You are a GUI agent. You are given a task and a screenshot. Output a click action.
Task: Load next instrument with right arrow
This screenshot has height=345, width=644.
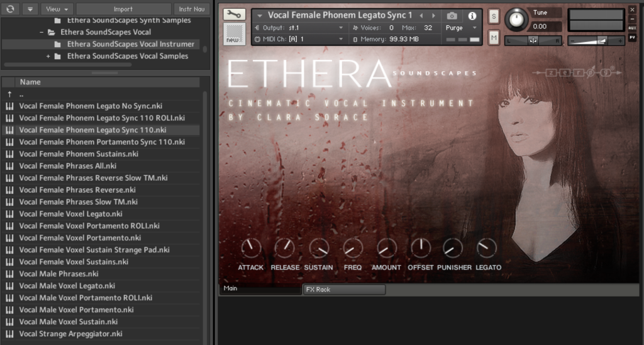tap(434, 16)
